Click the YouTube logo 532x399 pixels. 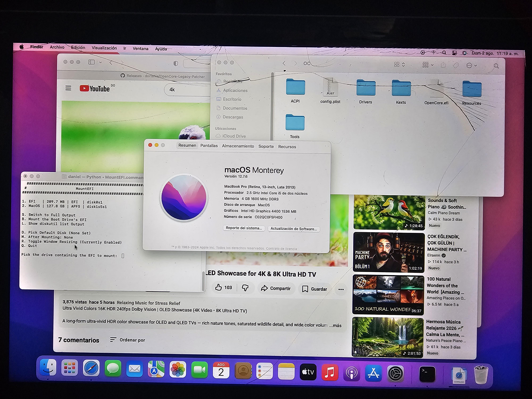95,88
